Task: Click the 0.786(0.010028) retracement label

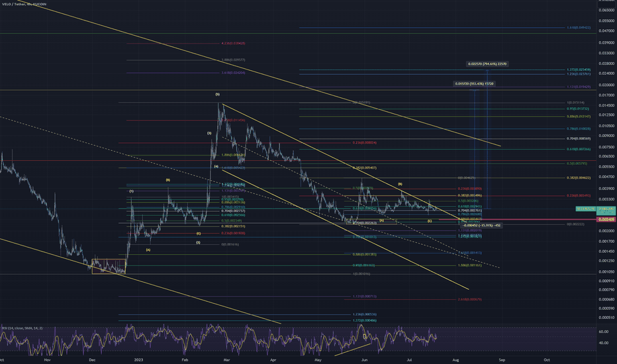Action: (x=579, y=128)
